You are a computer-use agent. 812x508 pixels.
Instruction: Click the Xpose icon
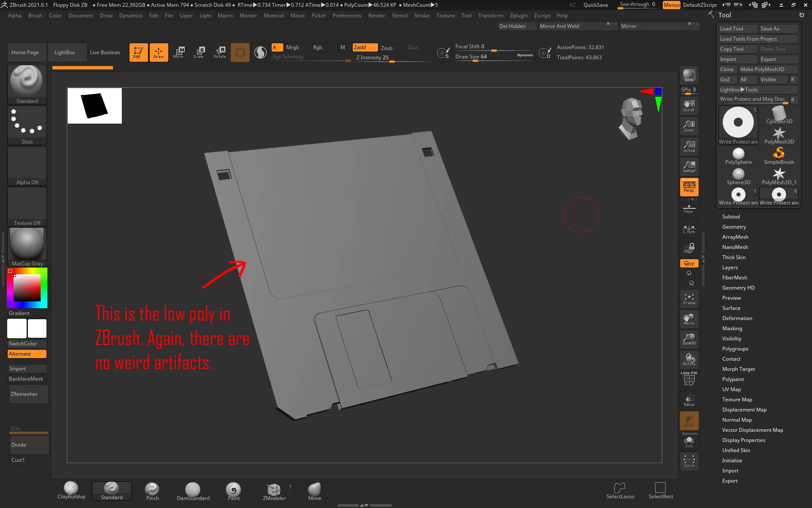(x=689, y=461)
